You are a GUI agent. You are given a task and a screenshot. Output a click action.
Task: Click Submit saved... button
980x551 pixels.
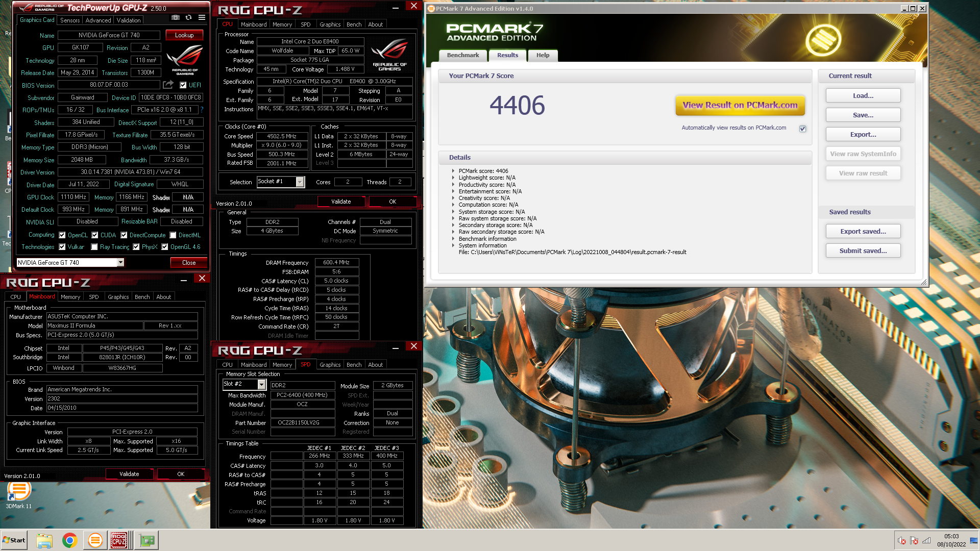click(x=863, y=251)
